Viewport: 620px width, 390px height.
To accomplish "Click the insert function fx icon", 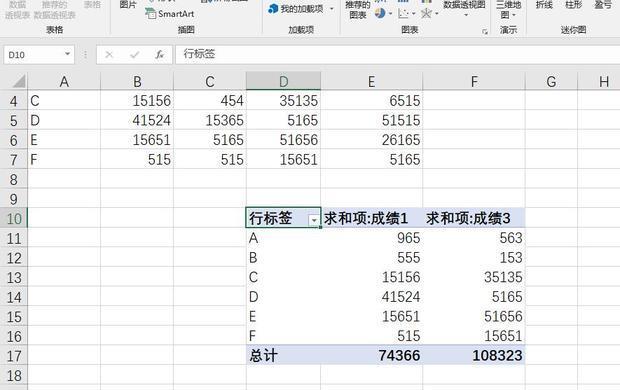I will 159,55.
